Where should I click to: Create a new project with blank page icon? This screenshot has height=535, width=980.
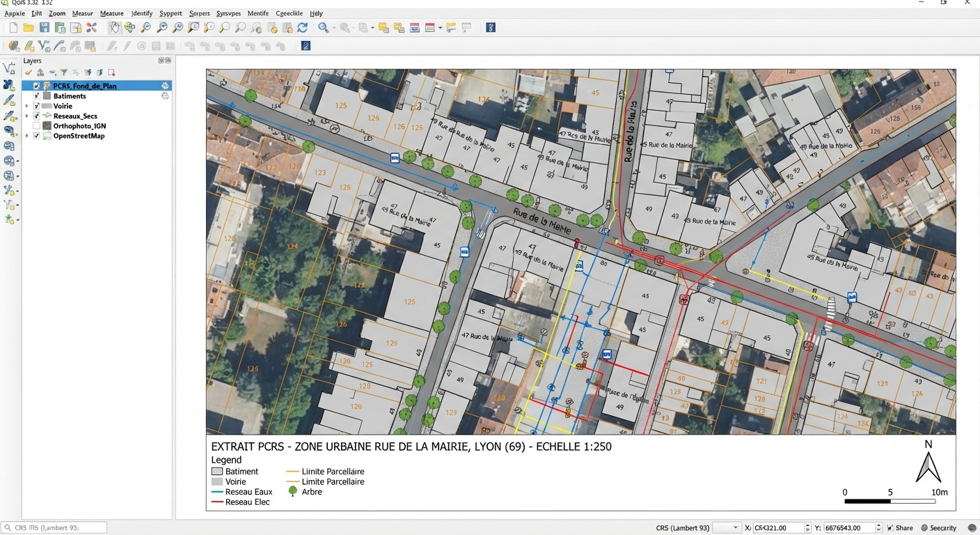pos(13,28)
